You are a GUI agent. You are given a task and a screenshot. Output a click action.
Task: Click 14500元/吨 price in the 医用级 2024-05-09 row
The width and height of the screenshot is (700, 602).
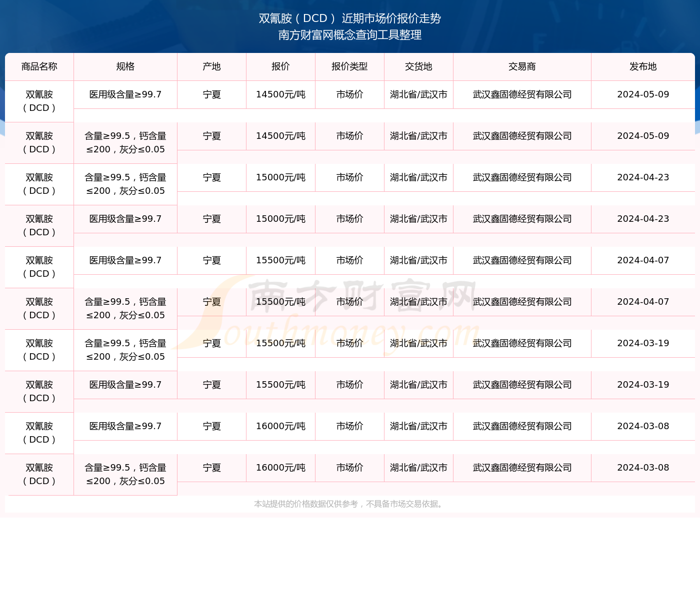point(281,94)
